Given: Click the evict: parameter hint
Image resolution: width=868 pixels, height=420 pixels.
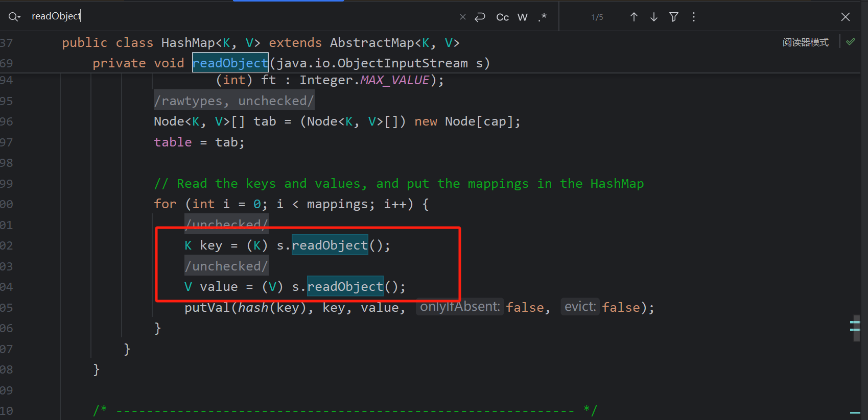Looking at the screenshot, I should (580, 307).
